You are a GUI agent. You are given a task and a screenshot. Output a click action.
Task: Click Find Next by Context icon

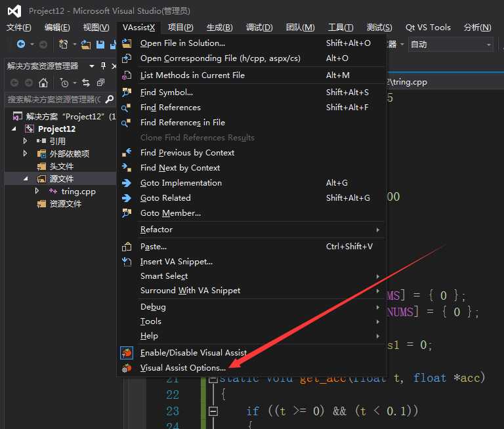[x=127, y=168]
